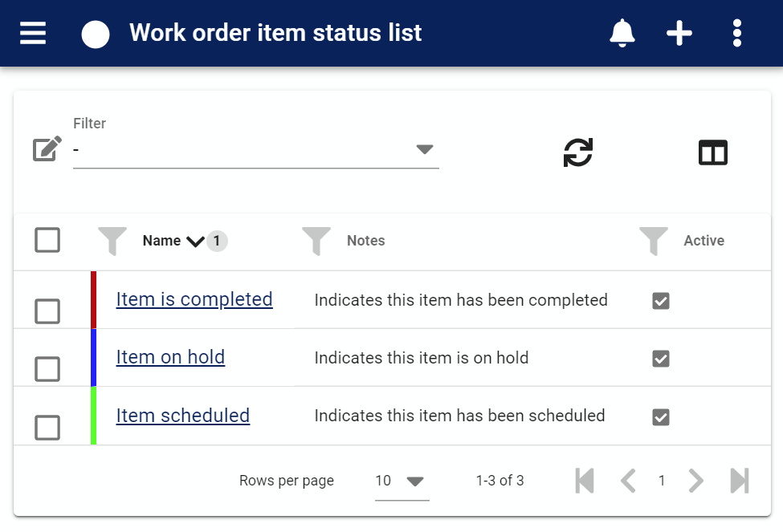Refresh the list with the reload icon
Viewport: 783px width, 532px height.
point(577,152)
